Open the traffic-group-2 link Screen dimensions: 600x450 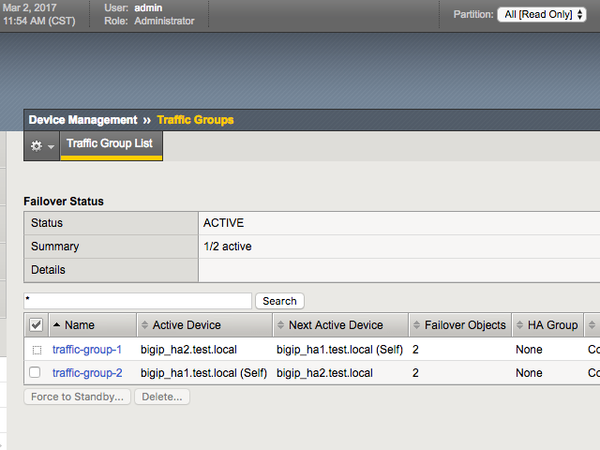coord(87,373)
